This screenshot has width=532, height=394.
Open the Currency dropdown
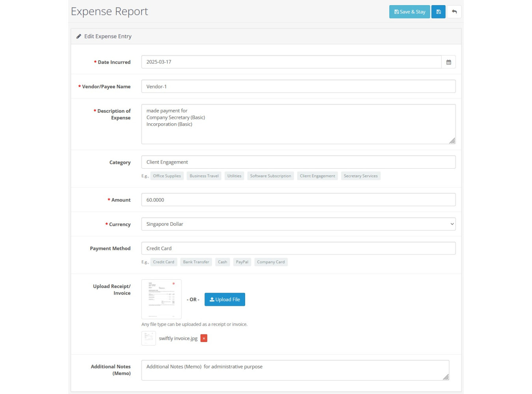[x=298, y=224]
